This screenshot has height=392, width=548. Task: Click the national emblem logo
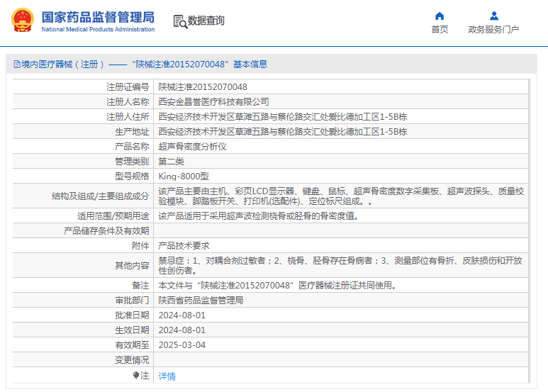point(23,21)
